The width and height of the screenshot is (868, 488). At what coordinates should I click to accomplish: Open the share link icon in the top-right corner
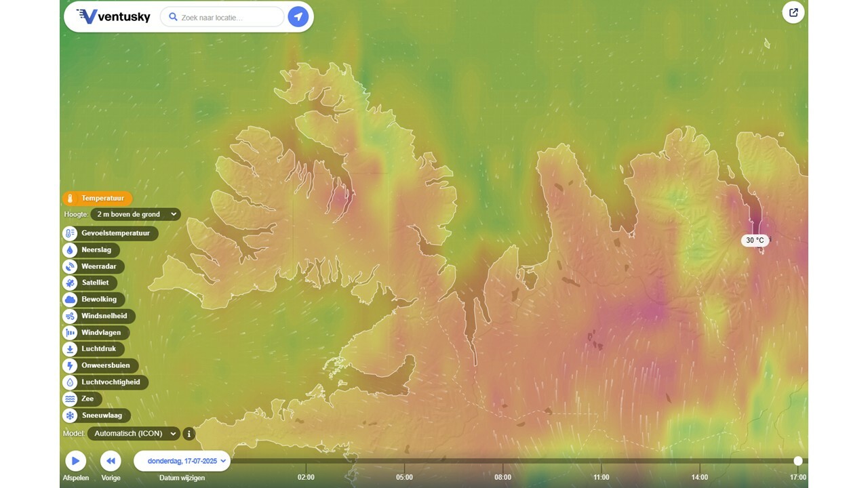click(x=793, y=12)
